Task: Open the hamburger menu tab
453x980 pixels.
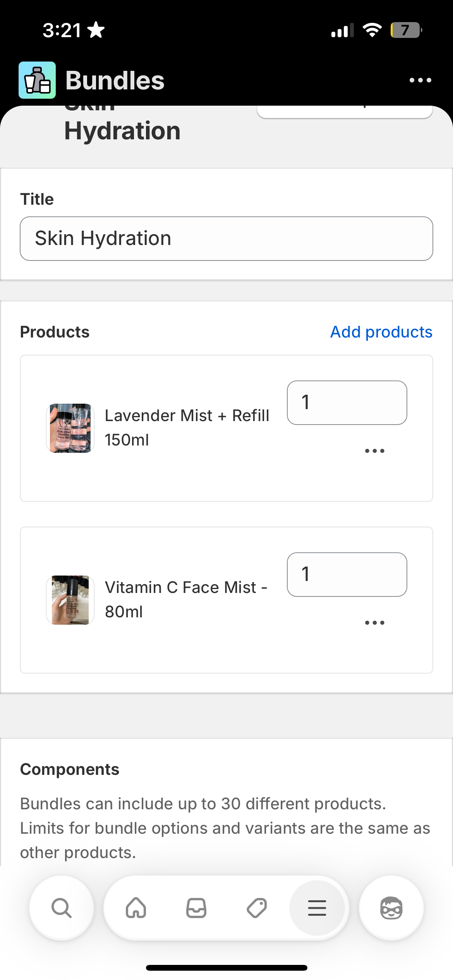Action: click(x=317, y=908)
